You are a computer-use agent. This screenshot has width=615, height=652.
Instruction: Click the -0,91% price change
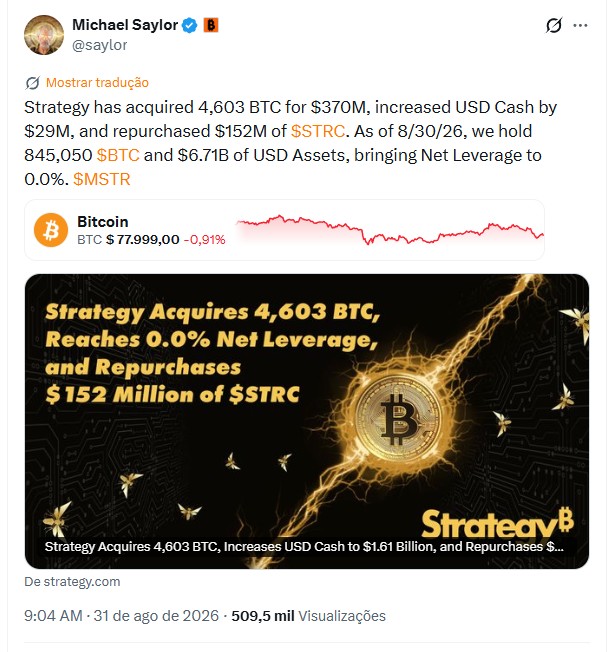[205, 240]
